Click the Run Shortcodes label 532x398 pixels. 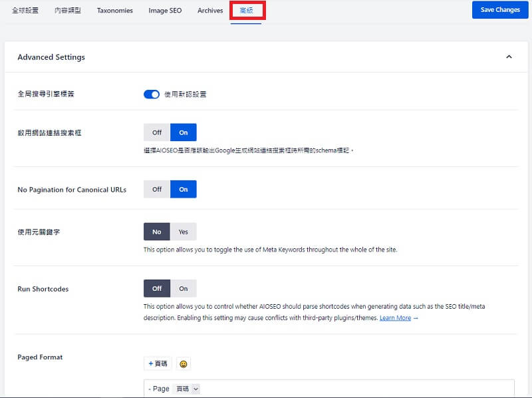tap(43, 289)
